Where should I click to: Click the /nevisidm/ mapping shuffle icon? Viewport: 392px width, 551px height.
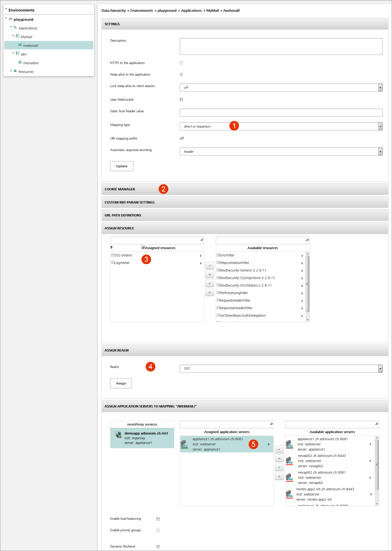(x=20, y=62)
